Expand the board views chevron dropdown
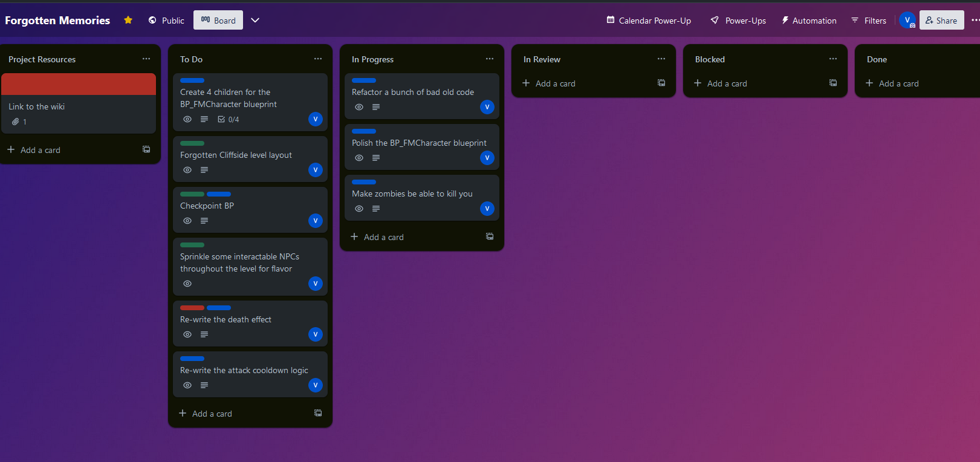Screen dimensions: 980x462 click(x=255, y=20)
